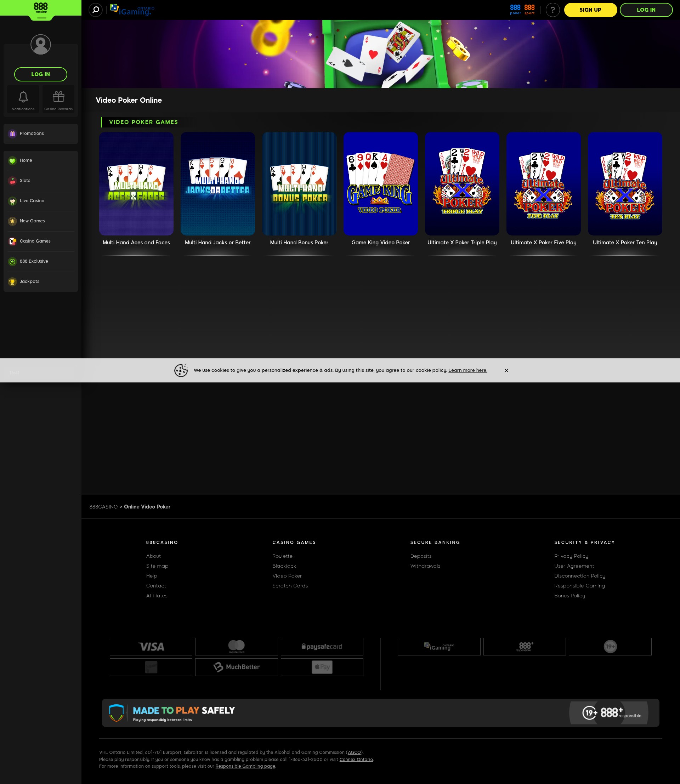Launch Game King Video Poker thumbnail

click(381, 184)
